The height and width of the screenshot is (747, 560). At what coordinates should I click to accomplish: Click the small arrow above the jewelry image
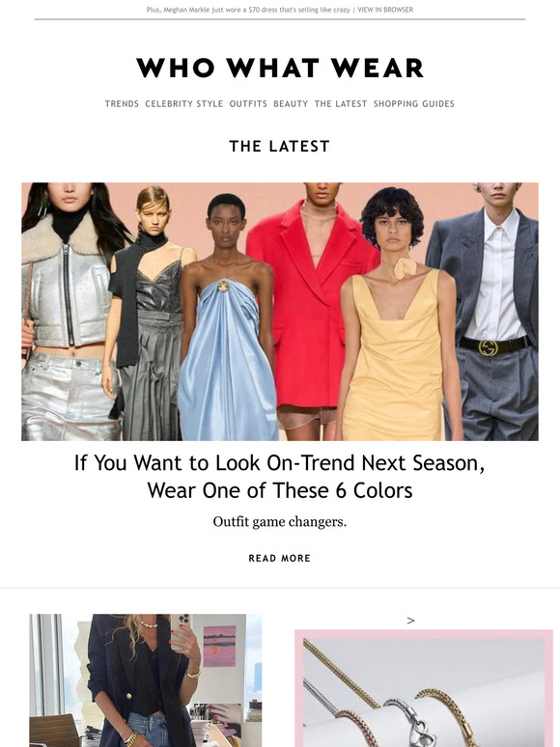point(410,621)
